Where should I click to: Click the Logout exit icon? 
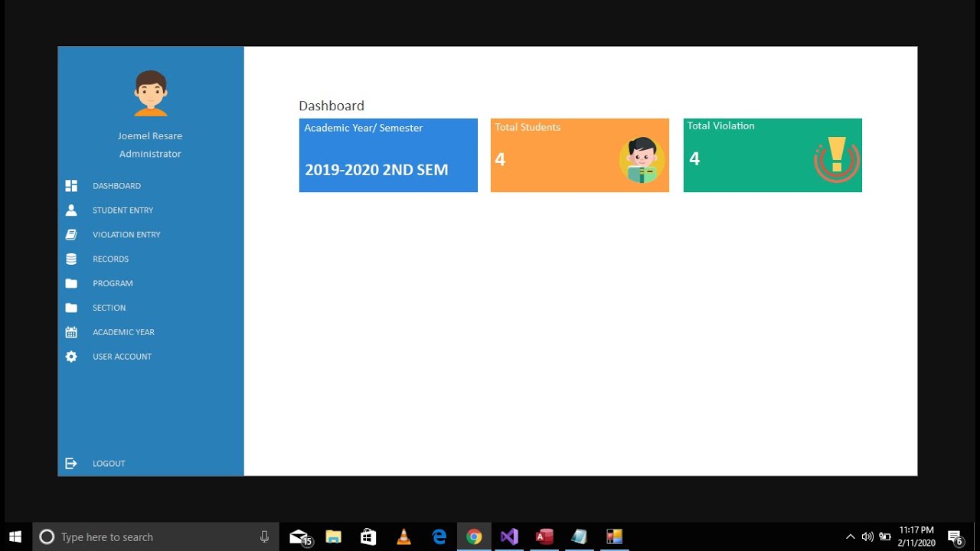pos(71,463)
